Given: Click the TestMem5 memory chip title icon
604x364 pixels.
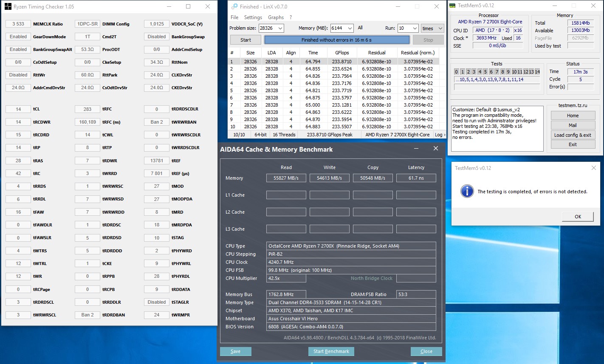Looking at the screenshot, I should pyautogui.click(x=452, y=6).
